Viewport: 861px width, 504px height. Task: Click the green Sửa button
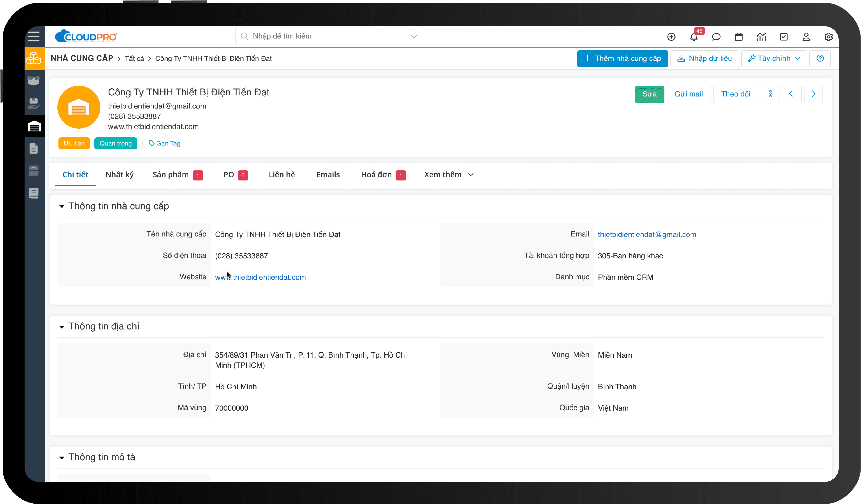649,94
